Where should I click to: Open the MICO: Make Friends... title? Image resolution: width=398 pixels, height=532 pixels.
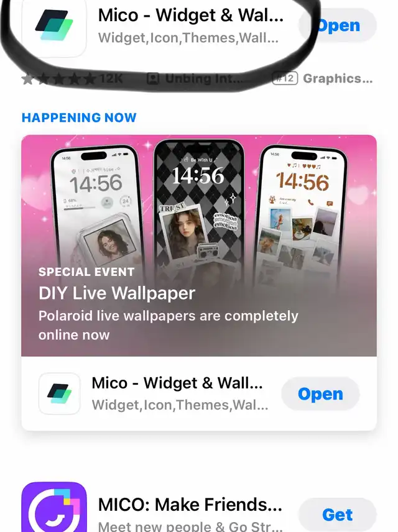click(190, 505)
